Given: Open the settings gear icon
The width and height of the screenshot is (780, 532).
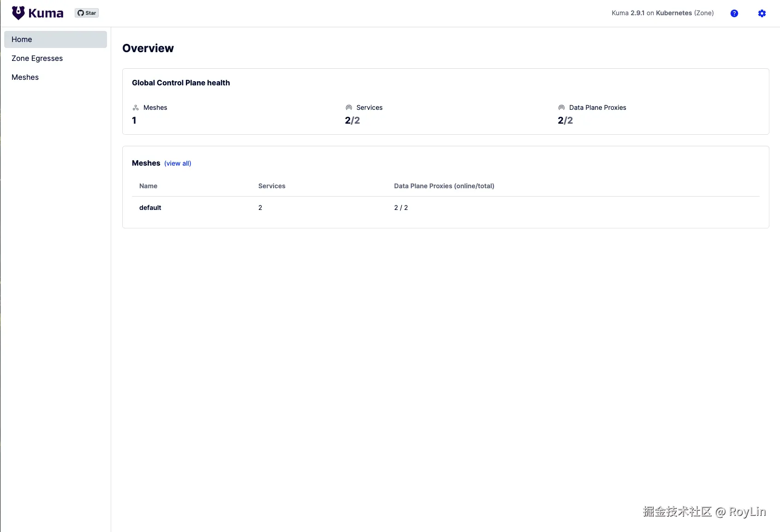Looking at the screenshot, I should tap(762, 13).
